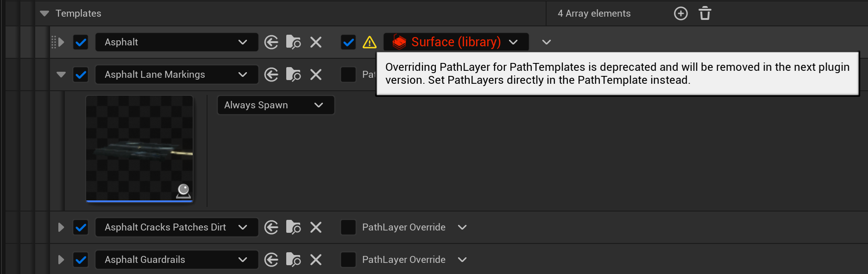Expand the Asphalt Guardrails array element
Screen dimensions: 868x274
[x=61, y=260]
